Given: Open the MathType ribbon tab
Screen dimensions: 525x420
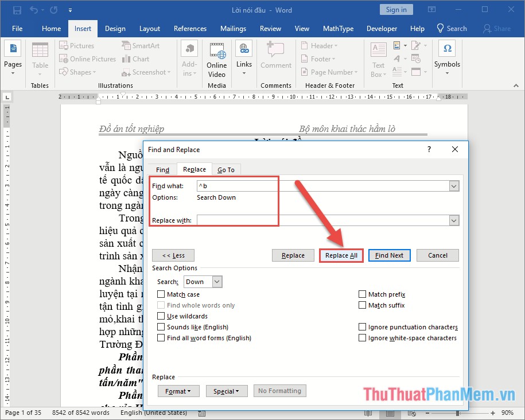Looking at the screenshot, I should (338, 28).
